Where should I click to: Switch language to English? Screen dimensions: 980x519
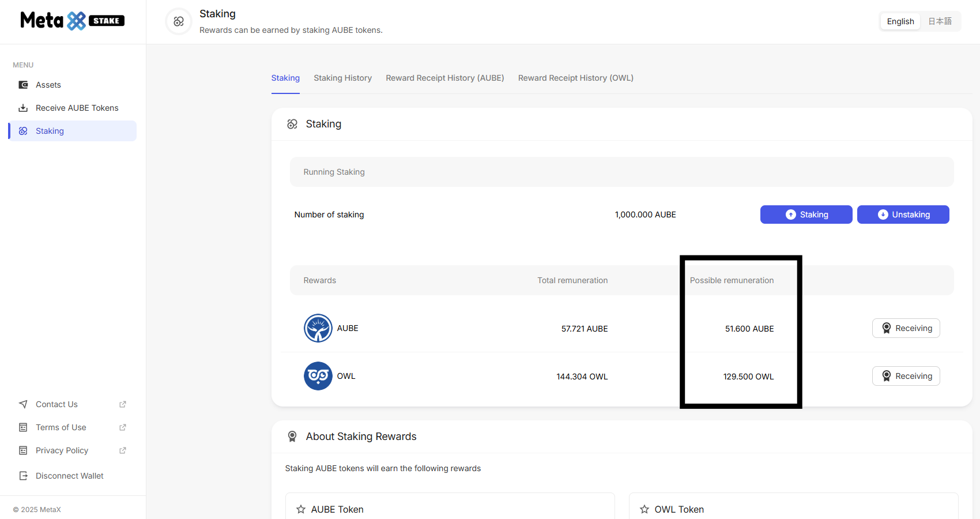pos(900,21)
